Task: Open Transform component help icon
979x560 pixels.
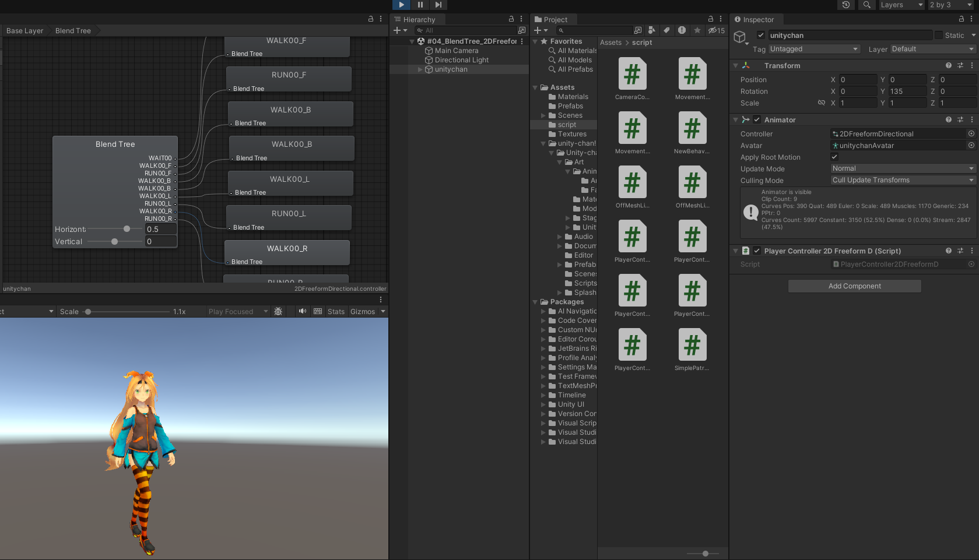Action: pos(949,65)
